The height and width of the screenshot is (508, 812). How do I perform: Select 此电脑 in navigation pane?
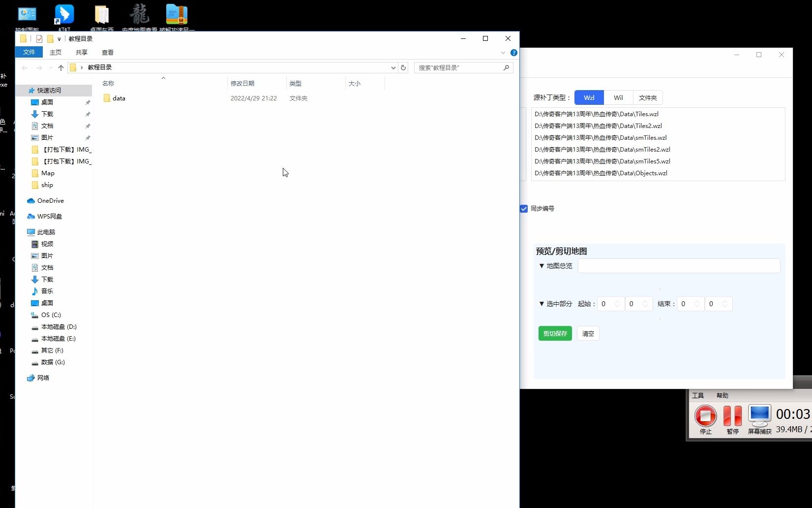click(x=46, y=232)
